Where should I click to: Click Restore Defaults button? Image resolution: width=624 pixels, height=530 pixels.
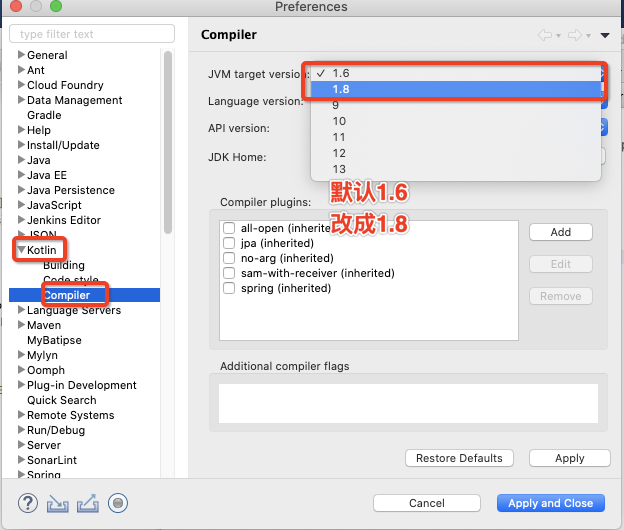point(459,458)
